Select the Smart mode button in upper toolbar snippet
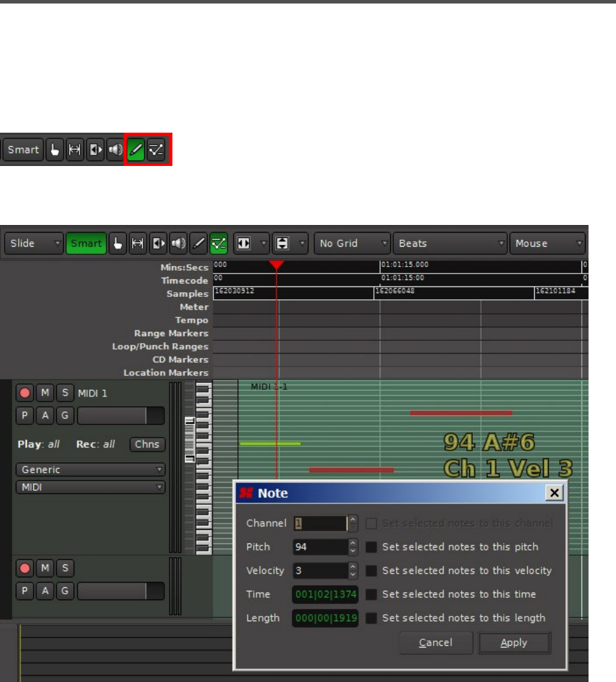616x682 pixels. click(23, 150)
